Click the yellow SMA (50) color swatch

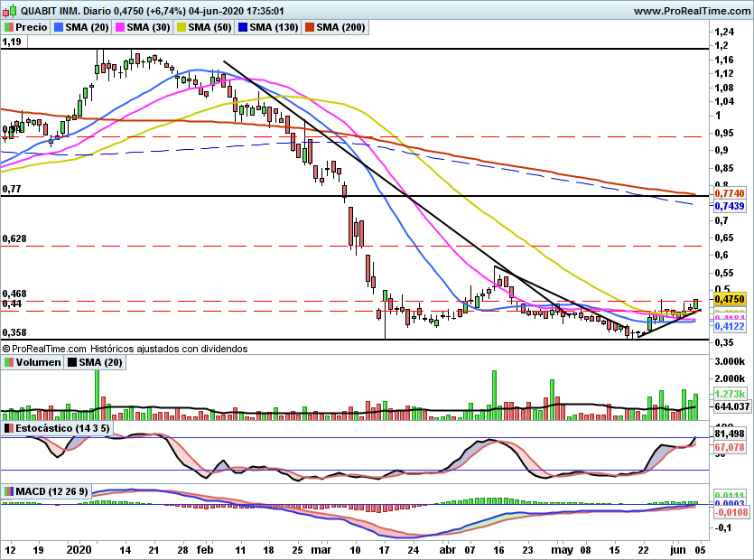(x=182, y=27)
